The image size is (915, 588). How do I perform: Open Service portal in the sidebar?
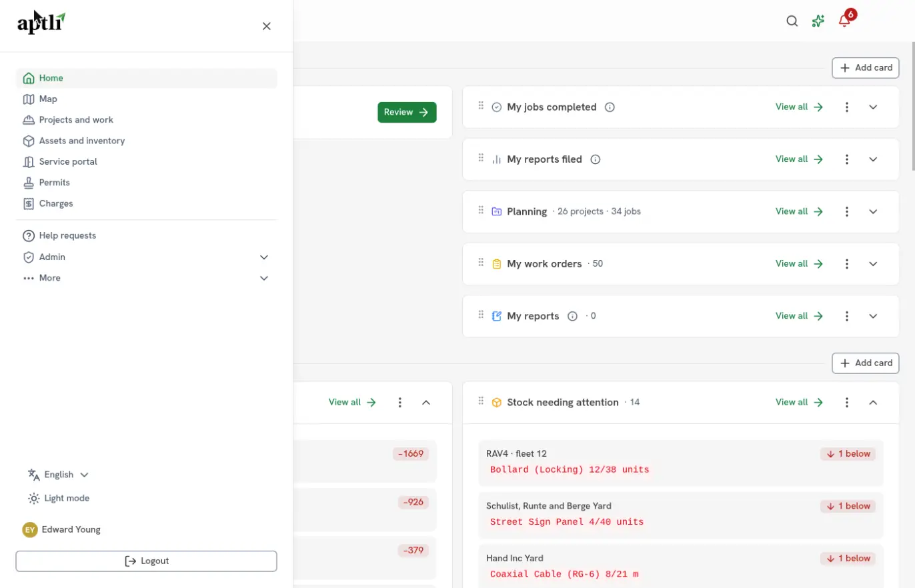pos(146,161)
